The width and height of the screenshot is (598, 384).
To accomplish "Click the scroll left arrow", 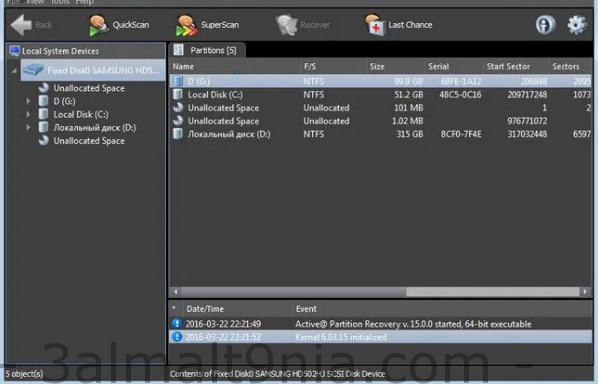I will point(175,292).
